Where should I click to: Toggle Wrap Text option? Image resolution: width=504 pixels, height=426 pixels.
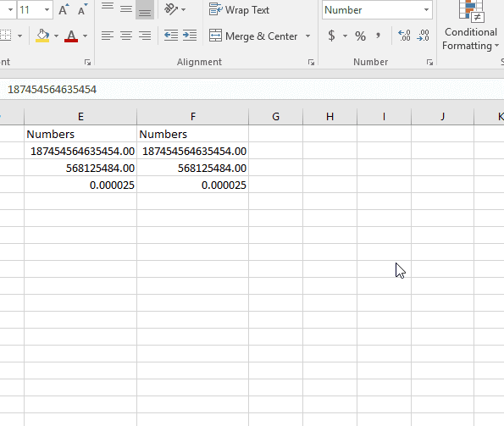(239, 10)
